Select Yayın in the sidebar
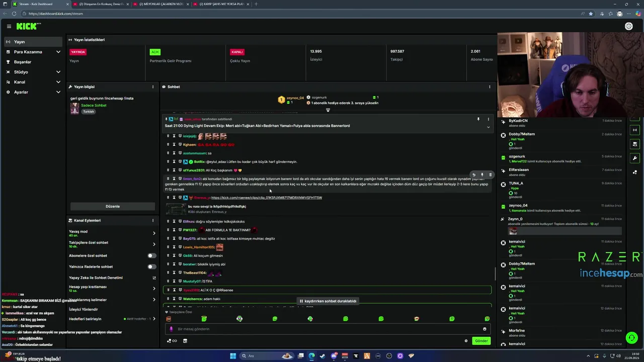 coord(32,42)
